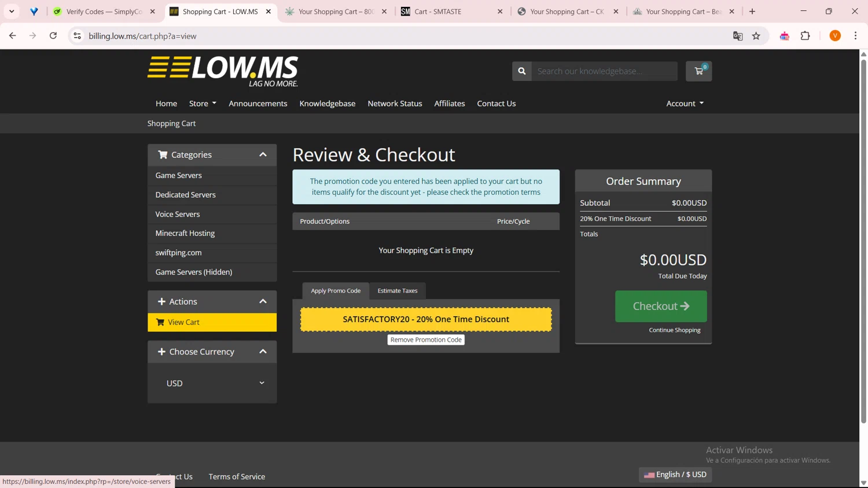
Task: Open Contact Us in navigation bar
Action: pyautogui.click(x=496, y=103)
